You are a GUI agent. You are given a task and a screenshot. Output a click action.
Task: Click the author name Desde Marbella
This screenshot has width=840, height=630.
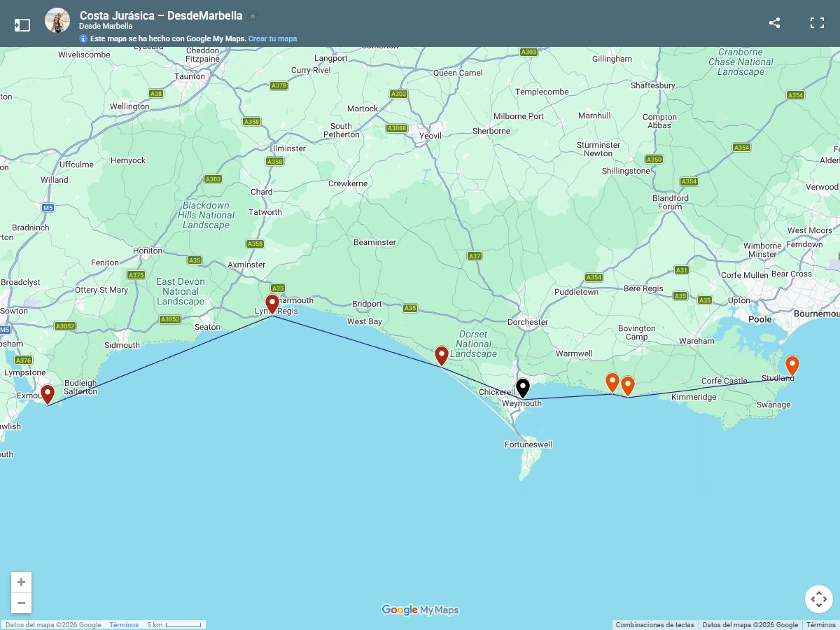pyautogui.click(x=106, y=26)
